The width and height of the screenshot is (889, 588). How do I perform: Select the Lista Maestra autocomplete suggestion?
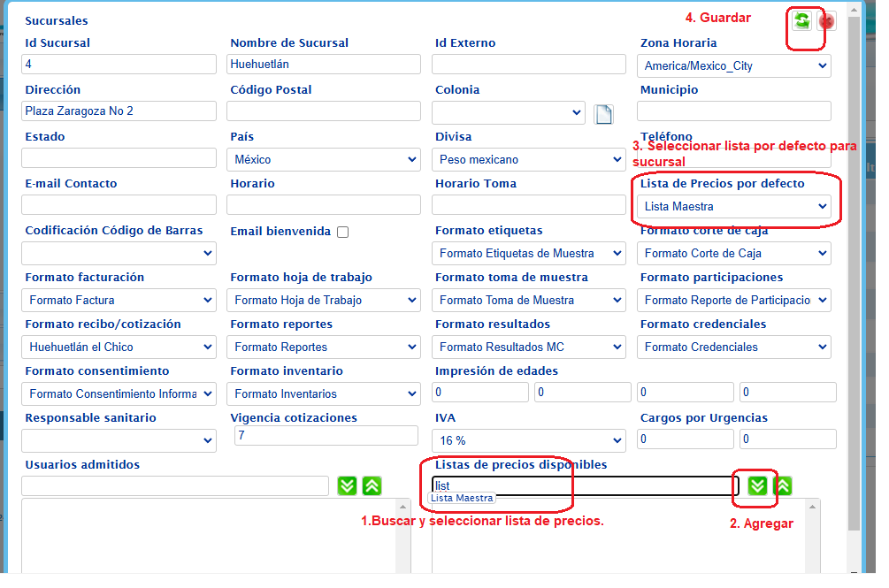pyautogui.click(x=462, y=498)
